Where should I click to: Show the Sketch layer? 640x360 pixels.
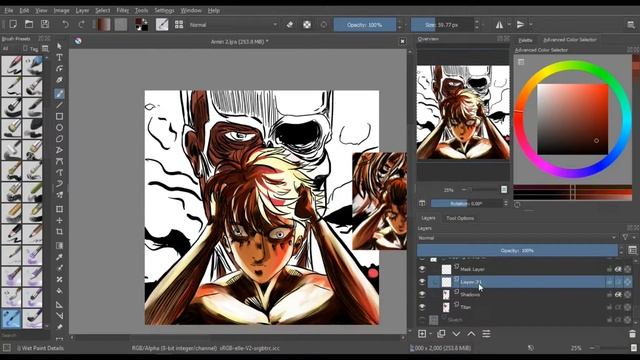(422, 320)
